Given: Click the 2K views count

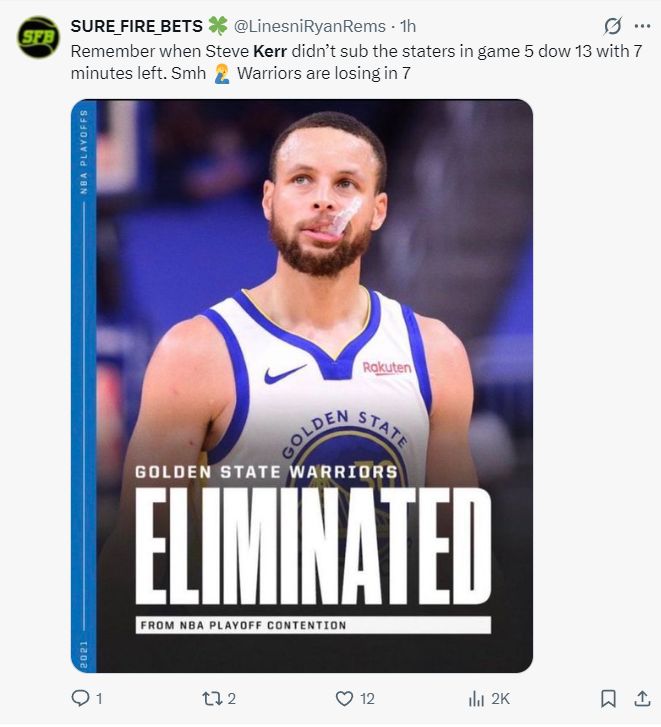Looking at the screenshot, I should 500,699.
